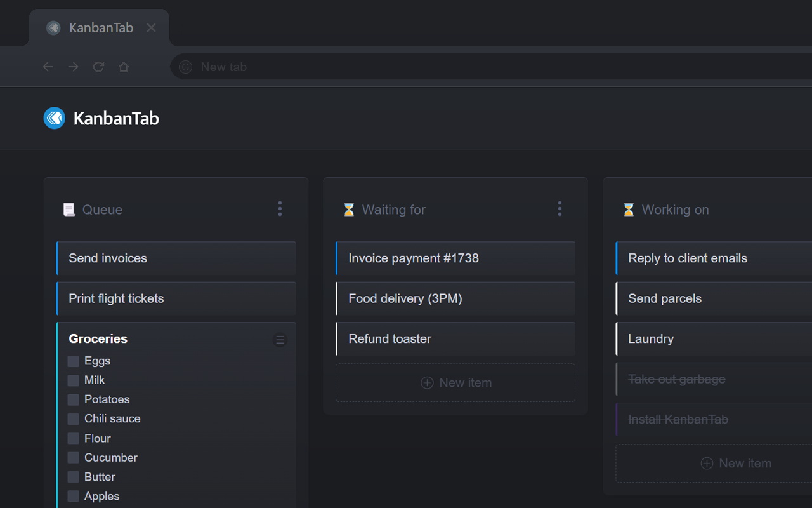Open the Groceries card menu icon
Image resolution: width=812 pixels, height=508 pixels.
280,340
